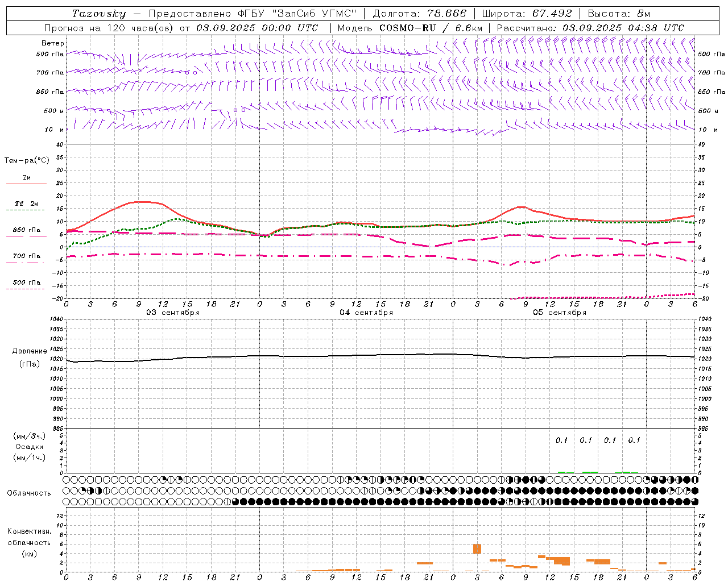Screen dimensions: 728x582
Task: Click the (мм/3ч.) precipitation unit label
Action: [30, 436]
